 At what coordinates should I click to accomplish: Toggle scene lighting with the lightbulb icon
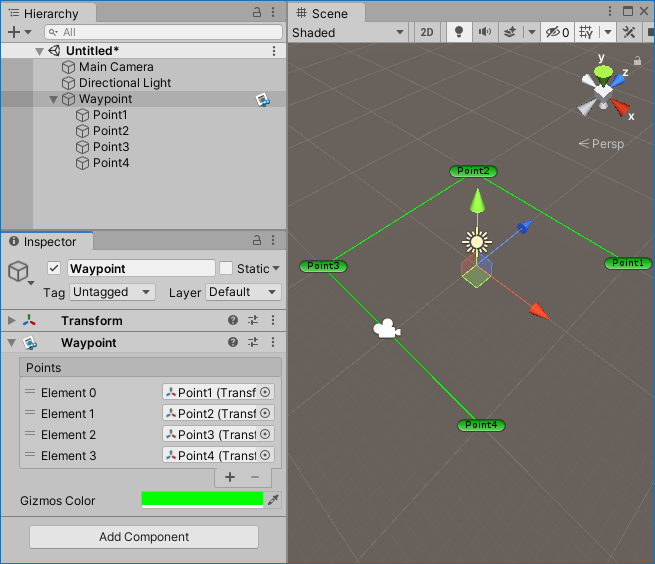click(459, 32)
